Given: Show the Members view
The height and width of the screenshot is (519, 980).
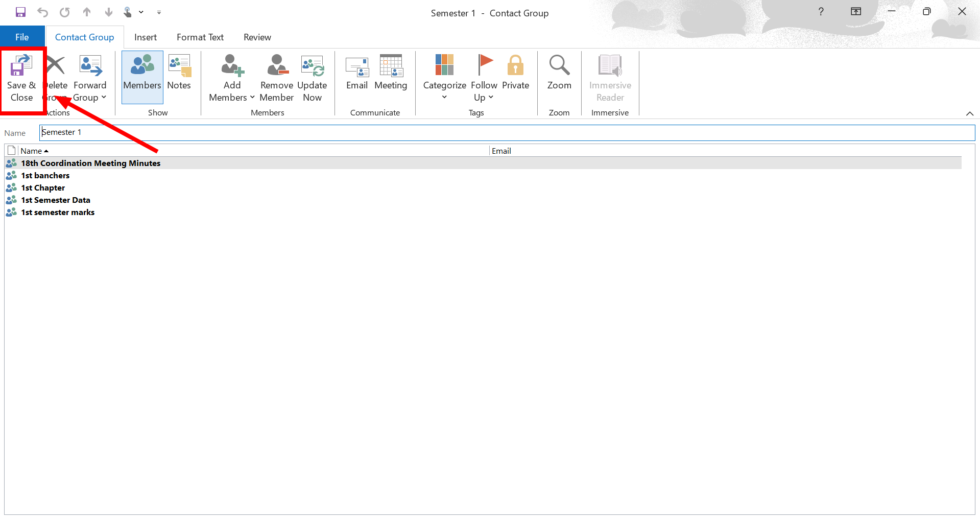Looking at the screenshot, I should click(x=142, y=73).
